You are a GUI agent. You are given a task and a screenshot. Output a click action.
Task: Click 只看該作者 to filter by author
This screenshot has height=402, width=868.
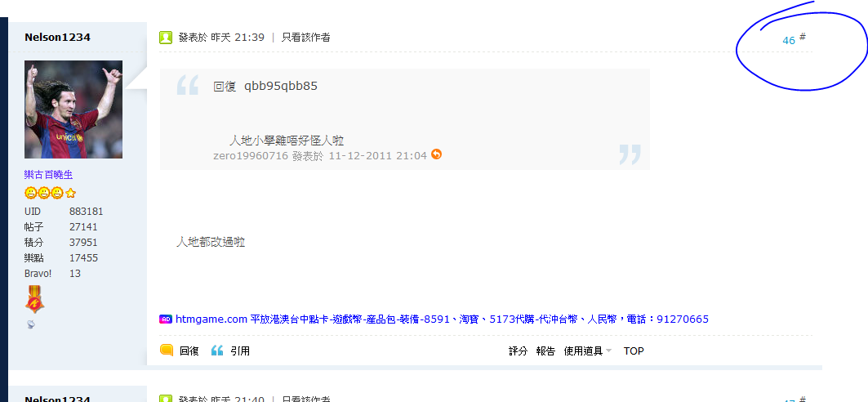pos(306,38)
